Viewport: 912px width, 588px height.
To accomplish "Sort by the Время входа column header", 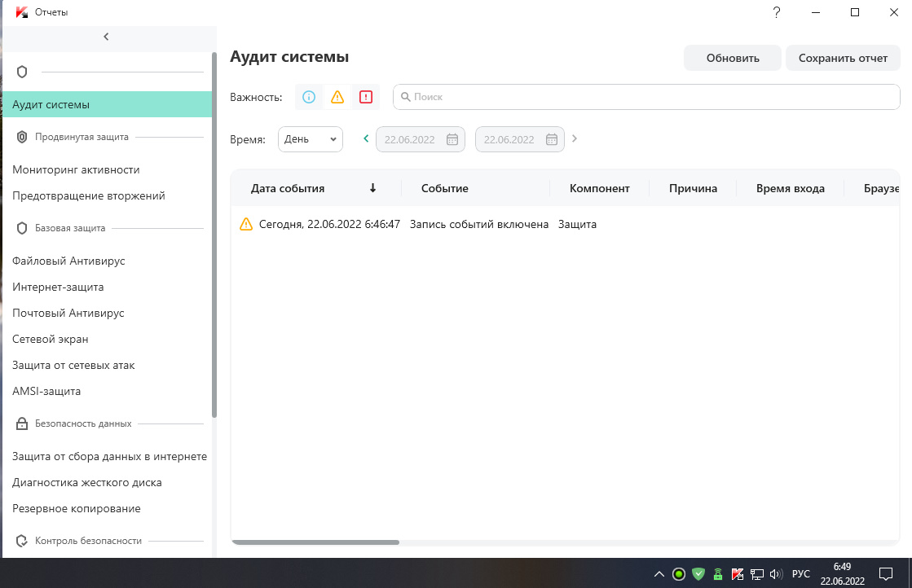I will coord(791,188).
